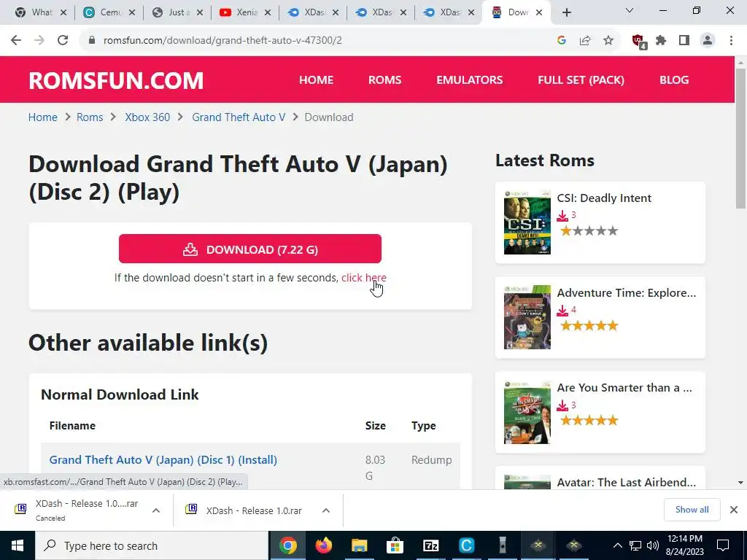Image resolution: width=747 pixels, height=560 pixels.
Task: Close the Cemu tab
Action: point(132,13)
